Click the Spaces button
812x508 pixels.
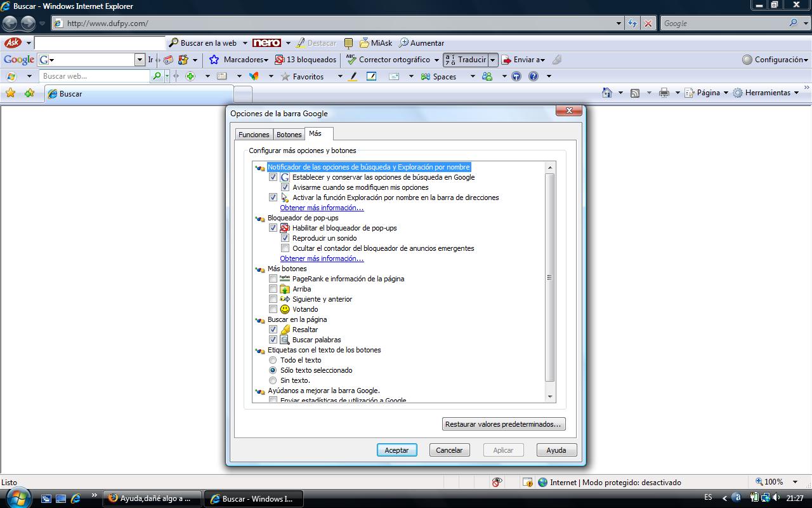(438, 76)
